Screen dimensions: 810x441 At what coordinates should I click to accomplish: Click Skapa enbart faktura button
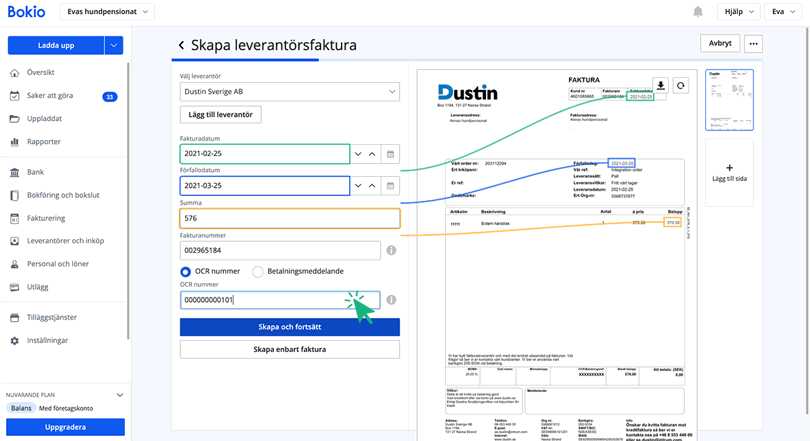[x=290, y=350]
